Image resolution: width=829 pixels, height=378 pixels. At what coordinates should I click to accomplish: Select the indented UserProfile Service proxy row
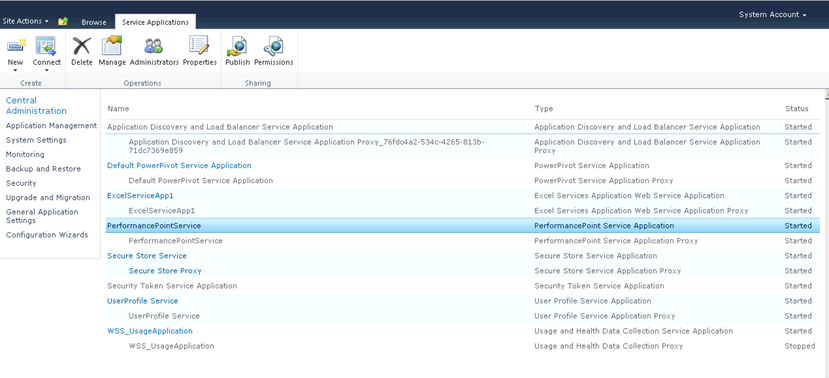(463, 316)
